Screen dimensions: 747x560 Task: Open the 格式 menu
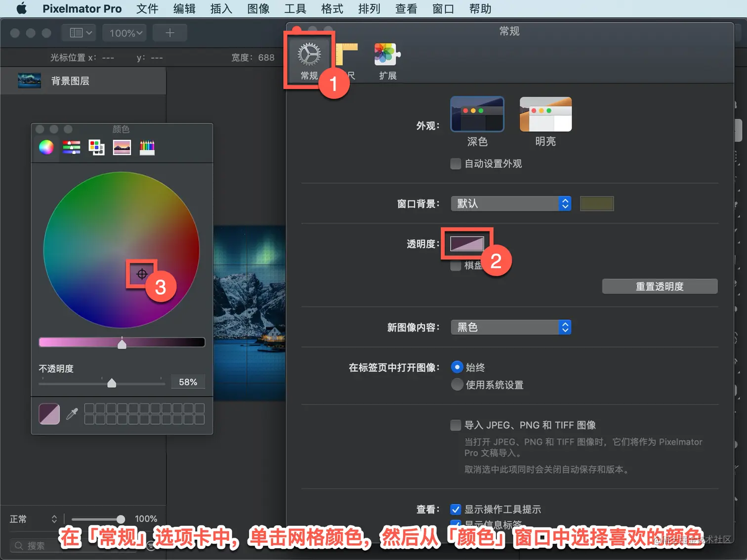pos(332,8)
